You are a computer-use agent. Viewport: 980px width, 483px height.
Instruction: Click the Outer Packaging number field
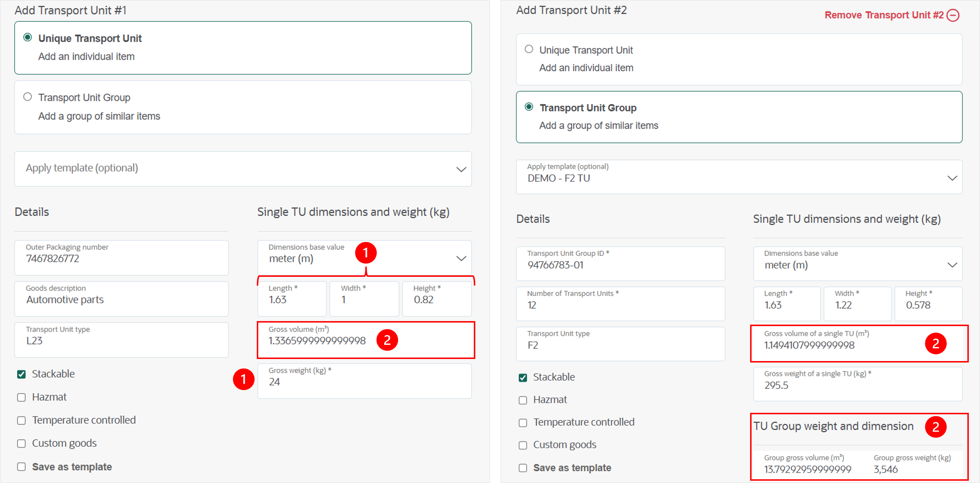point(121,258)
